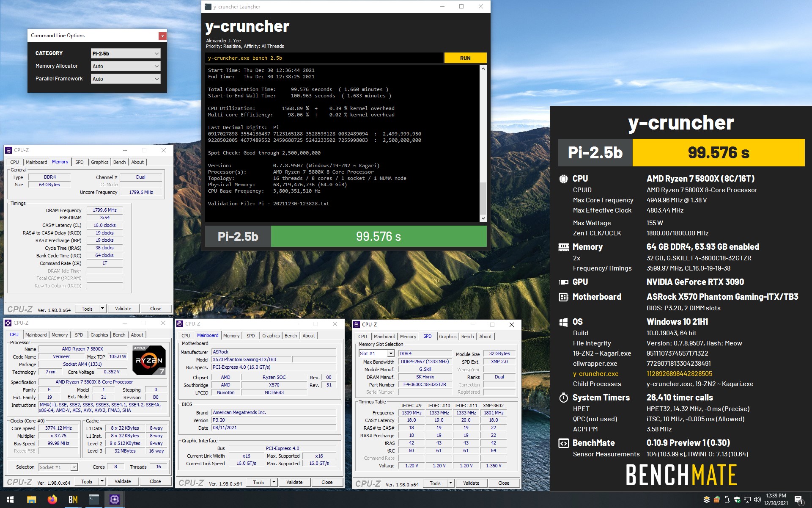This screenshot has width=812, height=508.
Task: Open the Safely Remove Hardware USB tray icon
Action: point(727,500)
